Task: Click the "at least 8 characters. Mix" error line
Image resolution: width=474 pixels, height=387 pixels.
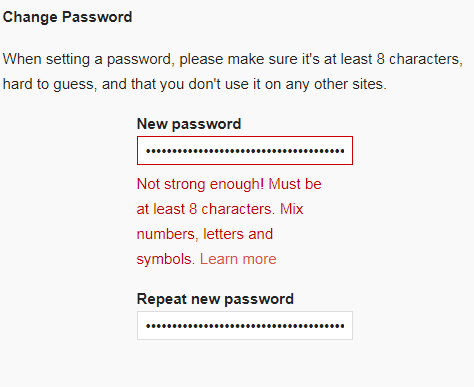Action: [x=220, y=209]
